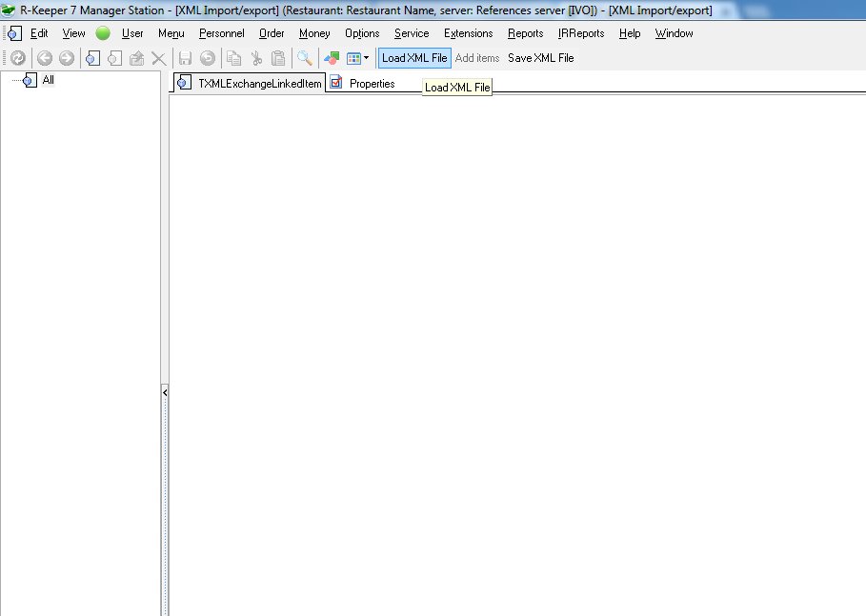This screenshot has width=866, height=616.
Task: Open the Reports menu
Action: click(525, 33)
